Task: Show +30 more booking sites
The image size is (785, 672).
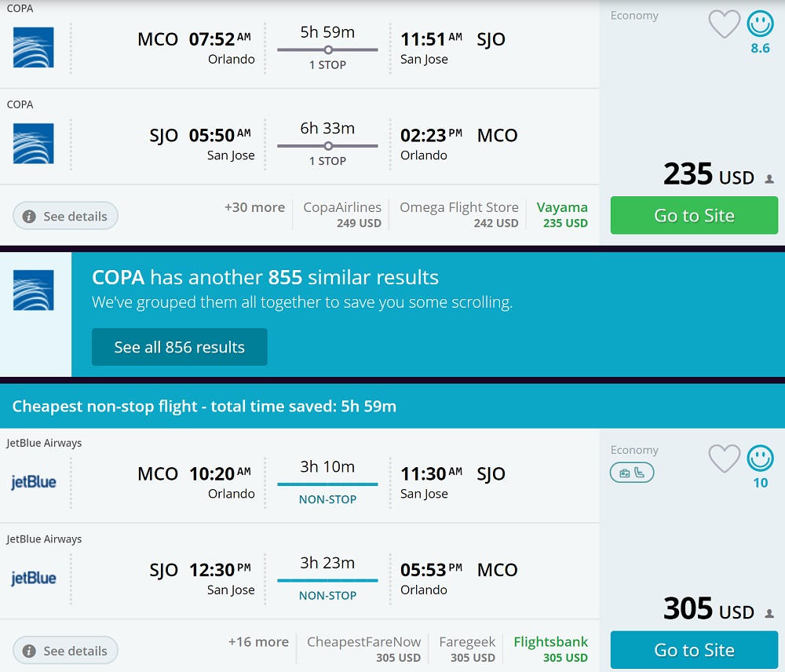Action: click(254, 208)
